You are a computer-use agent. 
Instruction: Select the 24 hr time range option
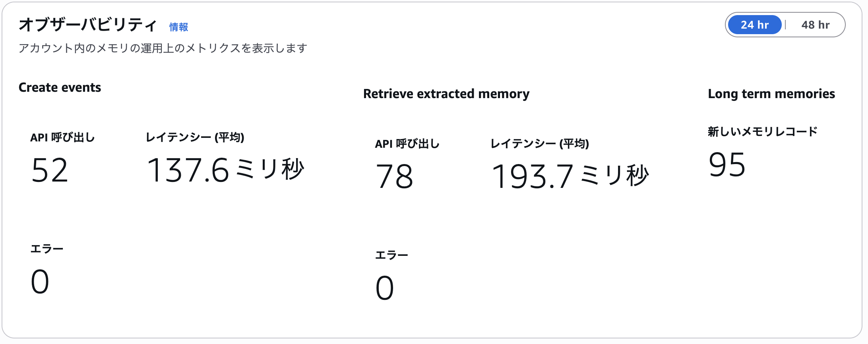754,25
